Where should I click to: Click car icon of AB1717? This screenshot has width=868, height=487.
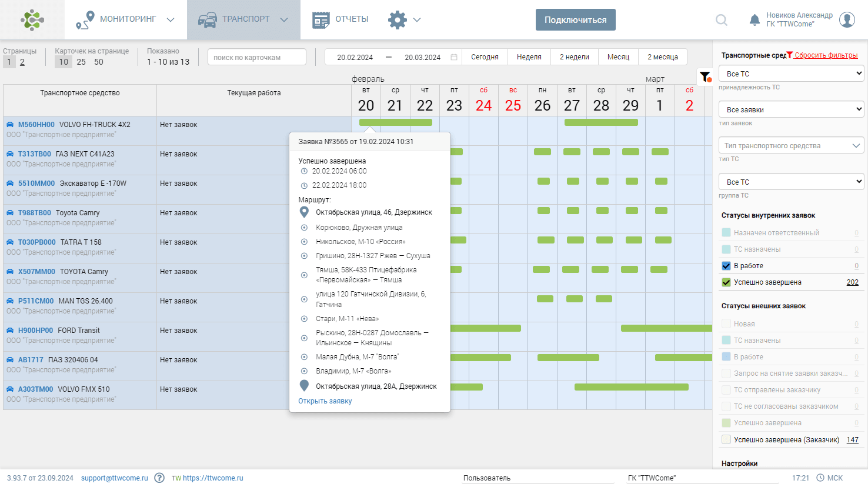pyautogui.click(x=10, y=360)
